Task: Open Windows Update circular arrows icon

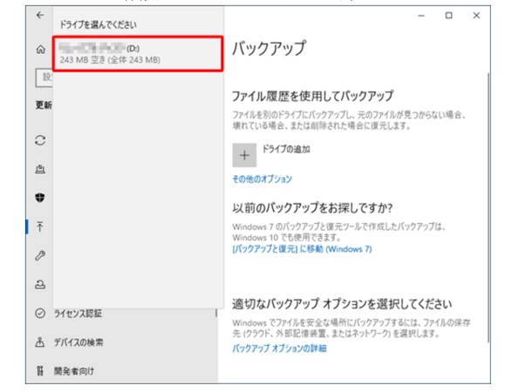Action: point(40,140)
